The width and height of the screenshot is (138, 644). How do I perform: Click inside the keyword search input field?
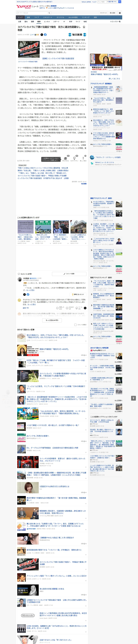(32, 13)
